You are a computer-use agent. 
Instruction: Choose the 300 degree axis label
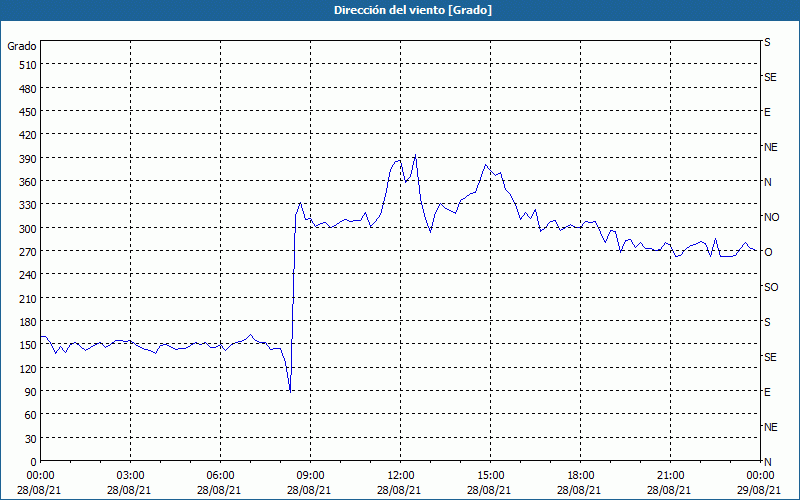[x=28, y=229]
